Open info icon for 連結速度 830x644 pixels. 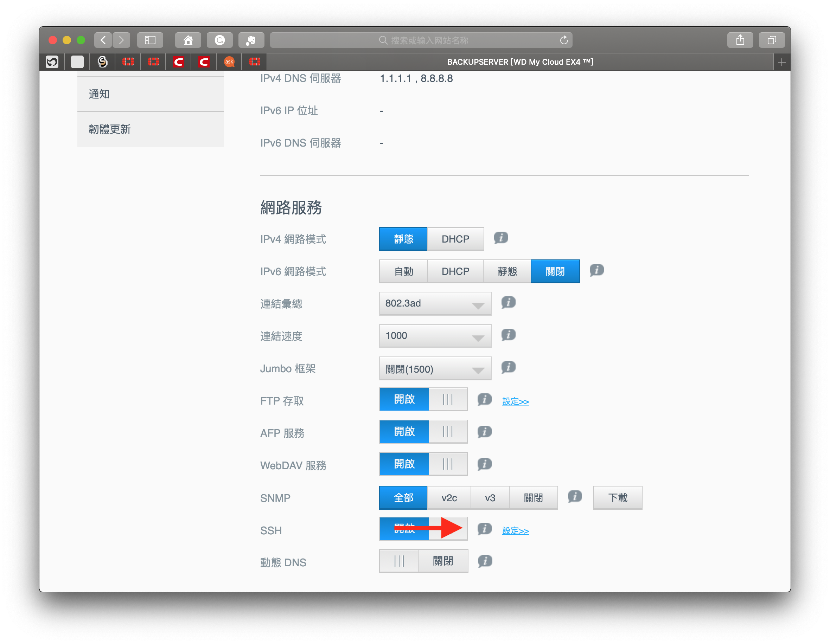508,335
